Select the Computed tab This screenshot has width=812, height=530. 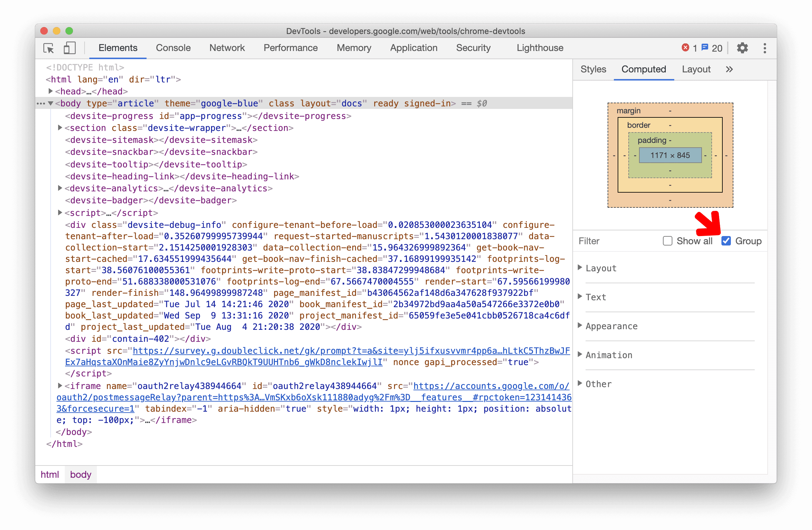click(644, 69)
